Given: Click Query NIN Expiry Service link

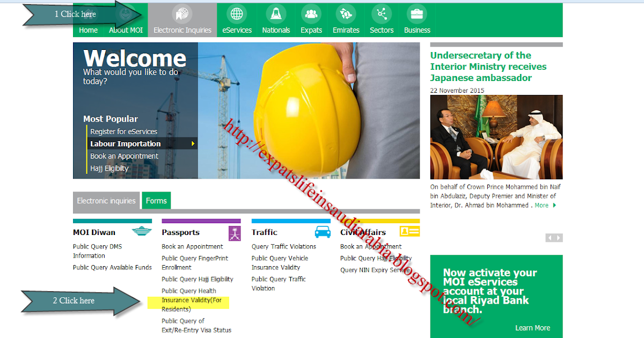Looking at the screenshot, I should click(376, 270).
